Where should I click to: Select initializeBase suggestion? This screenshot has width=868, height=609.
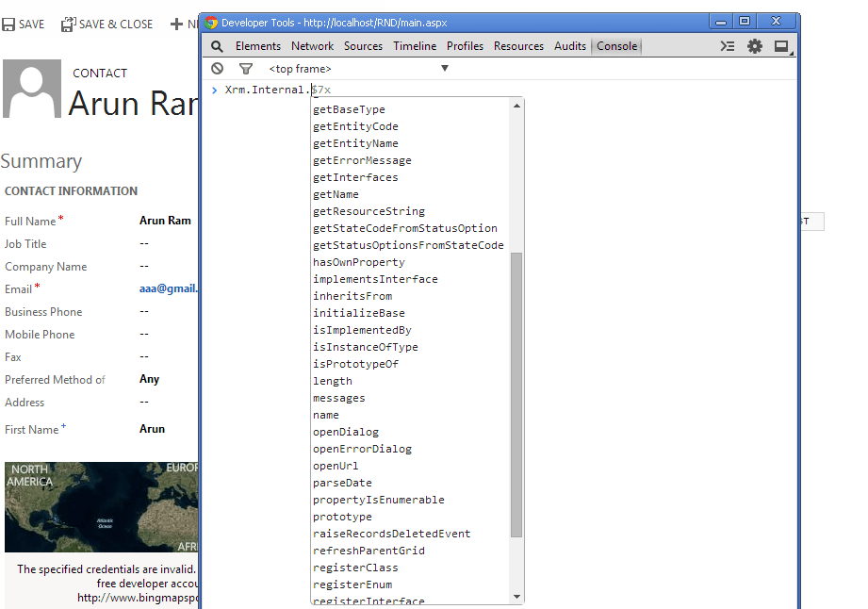click(359, 313)
